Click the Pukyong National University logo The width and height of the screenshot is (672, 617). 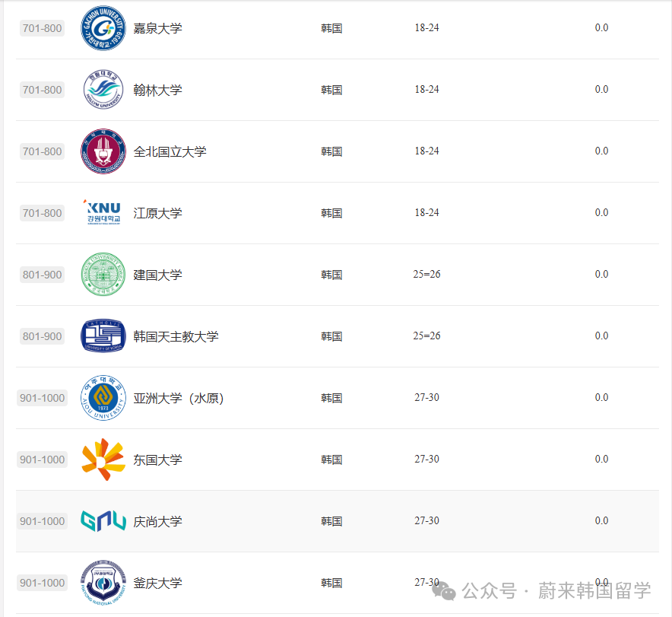click(x=103, y=583)
